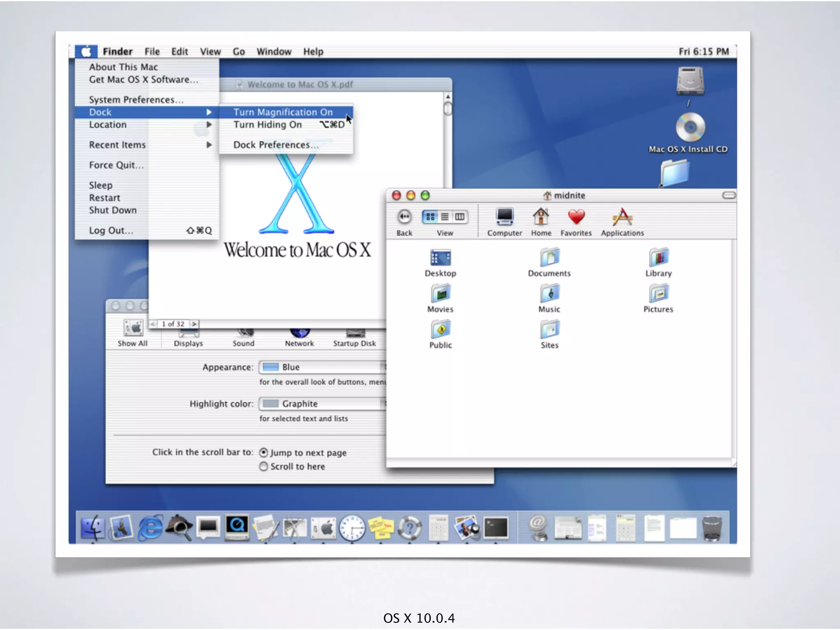Go to next page in PDF viewer
840x630 pixels.
(x=194, y=324)
